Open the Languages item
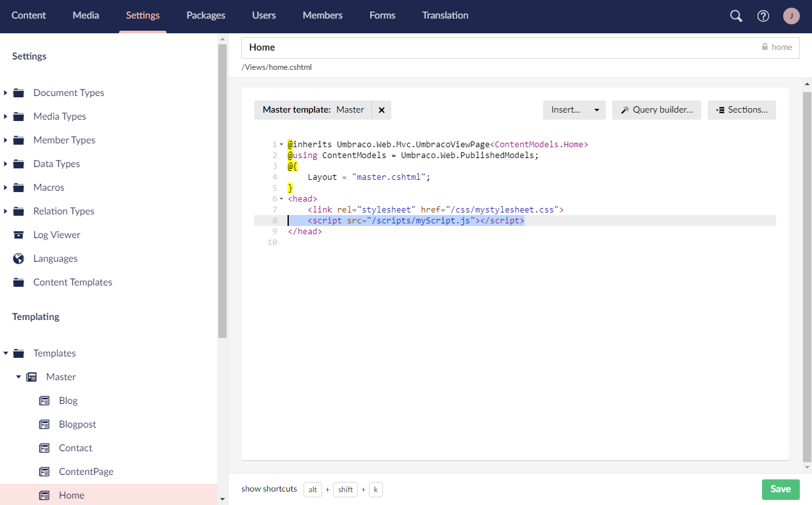 [x=56, y=259]
